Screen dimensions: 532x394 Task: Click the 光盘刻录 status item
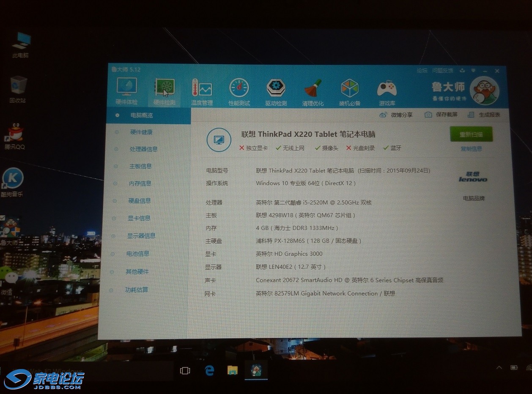coord(361,148)
